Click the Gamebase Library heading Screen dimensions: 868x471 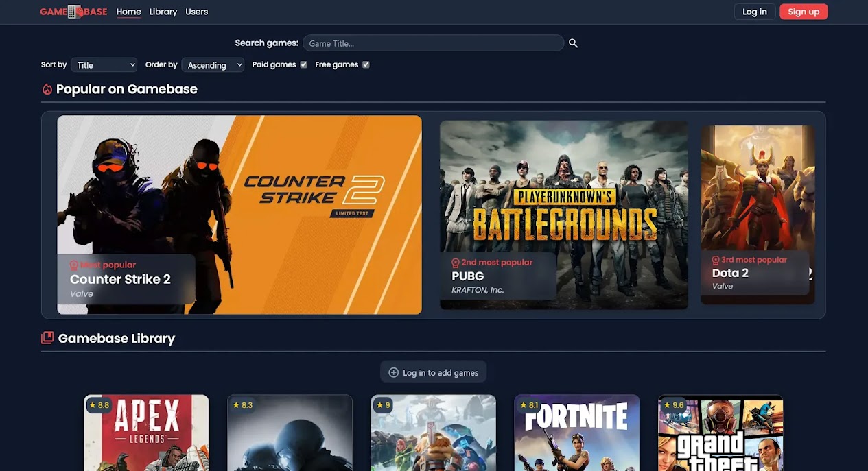[x=117, y=338]
